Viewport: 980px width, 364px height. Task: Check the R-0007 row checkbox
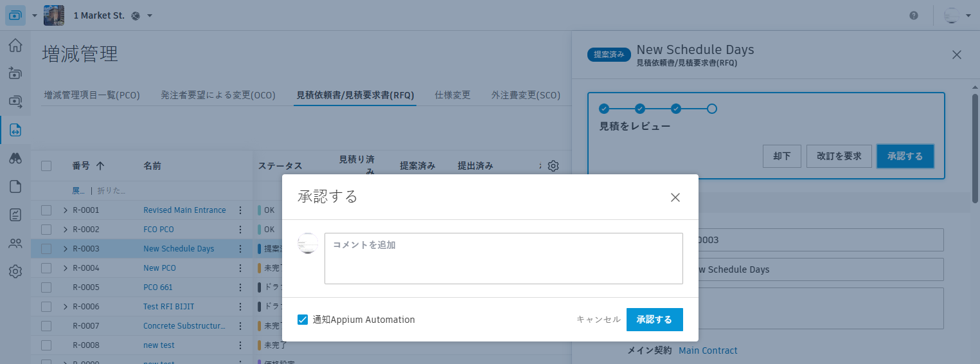pyautogui.click(x=46, y=326)
